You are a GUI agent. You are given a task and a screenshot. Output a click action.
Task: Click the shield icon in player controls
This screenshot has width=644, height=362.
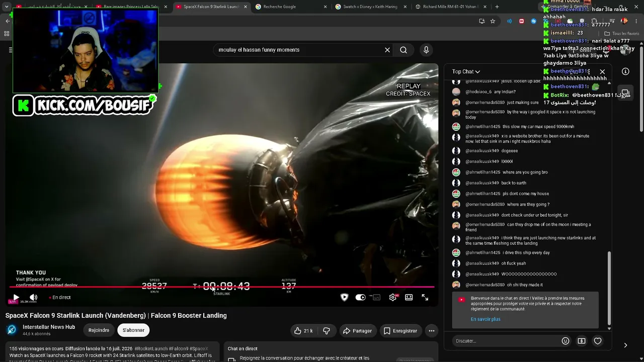pyautogui.click(x=345, y=297)
